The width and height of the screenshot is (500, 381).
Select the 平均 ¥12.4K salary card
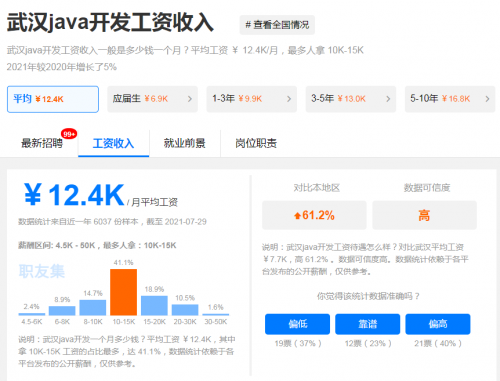pyautogui.click(x=53, y=99)
